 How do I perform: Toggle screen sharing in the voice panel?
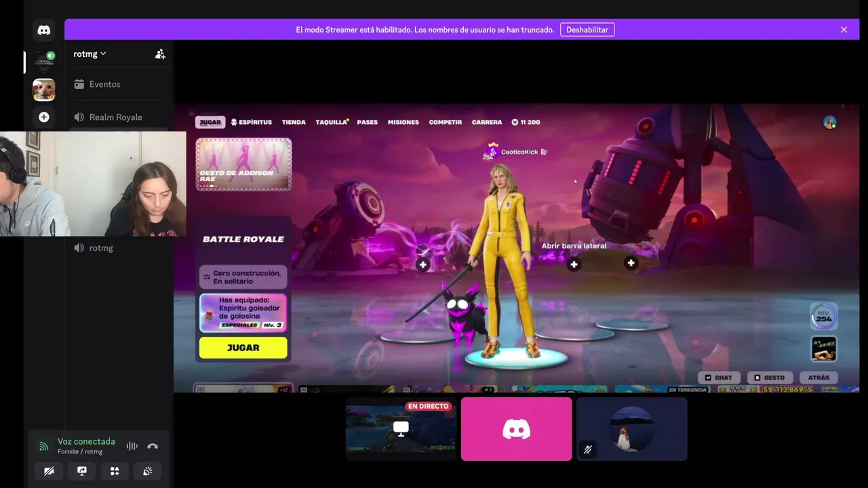(x=82, y=471)
